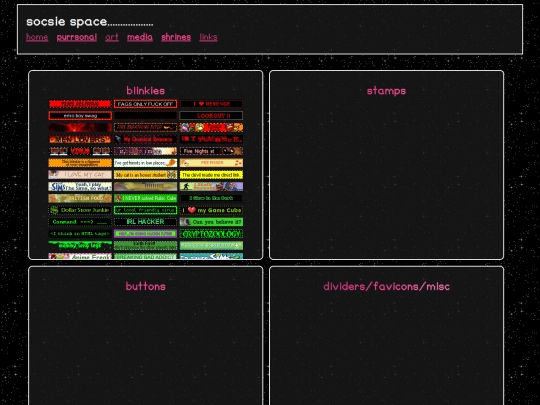540x405 pixels.
Task: Click the red firework burst blinkie
Action: 80,127
